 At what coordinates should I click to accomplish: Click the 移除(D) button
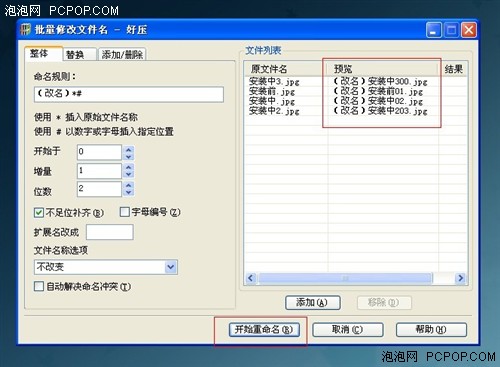pos(384,303)
